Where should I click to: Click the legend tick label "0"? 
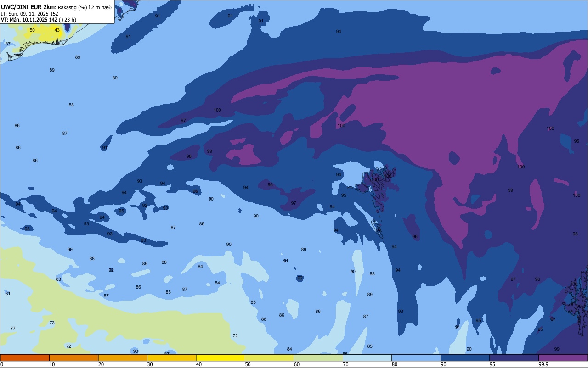2,364
